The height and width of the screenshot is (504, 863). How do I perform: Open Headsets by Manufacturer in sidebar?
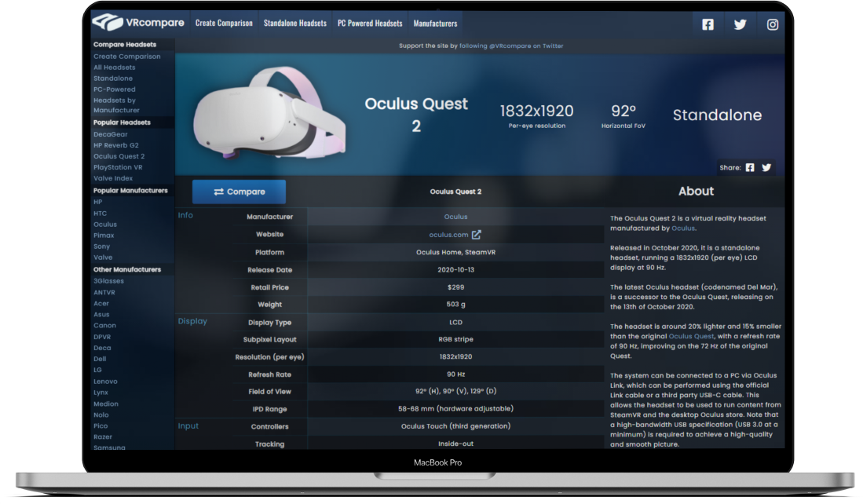point(116,105)
